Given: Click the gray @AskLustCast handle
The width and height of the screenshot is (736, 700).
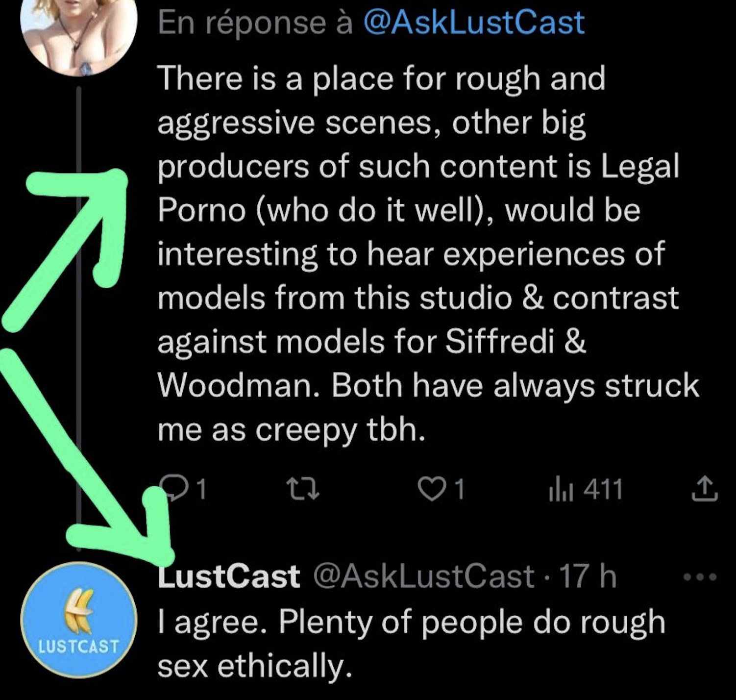Looking at the screenshot, I should pyautogui.click(x=423, y=576).
